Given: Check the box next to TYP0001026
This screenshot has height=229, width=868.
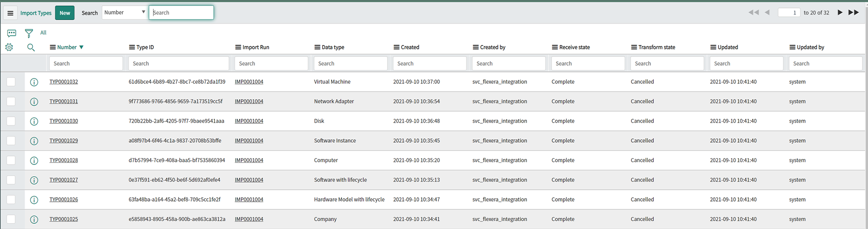Looking at the screenshot, I should click(x=11, y=200).
